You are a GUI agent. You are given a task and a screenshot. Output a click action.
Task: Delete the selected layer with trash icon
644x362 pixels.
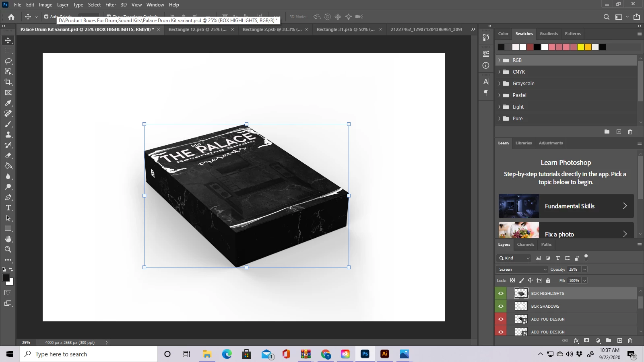point(630,341)
